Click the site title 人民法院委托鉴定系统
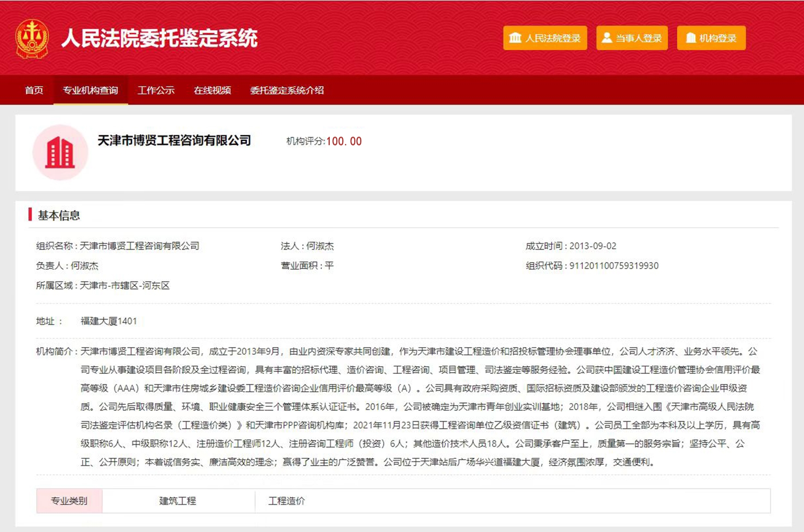This screenshot has height=532, width=804. click(159, 38)
